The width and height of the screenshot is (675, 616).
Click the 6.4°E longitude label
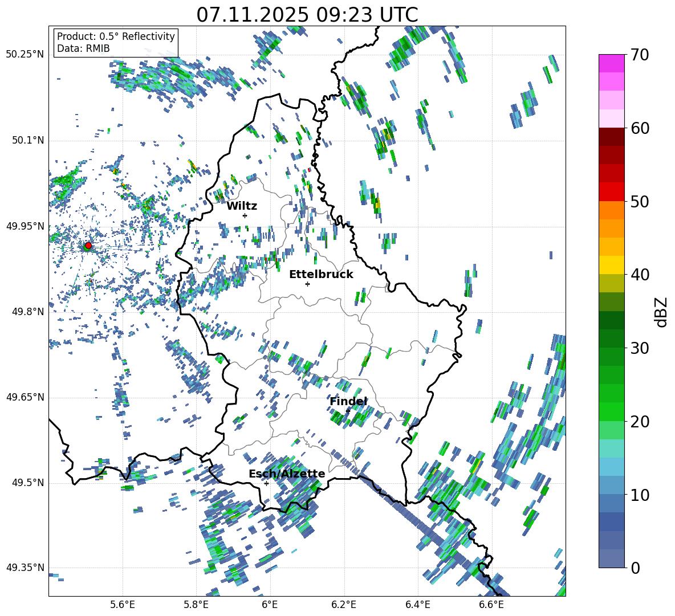tap(417, 605)
